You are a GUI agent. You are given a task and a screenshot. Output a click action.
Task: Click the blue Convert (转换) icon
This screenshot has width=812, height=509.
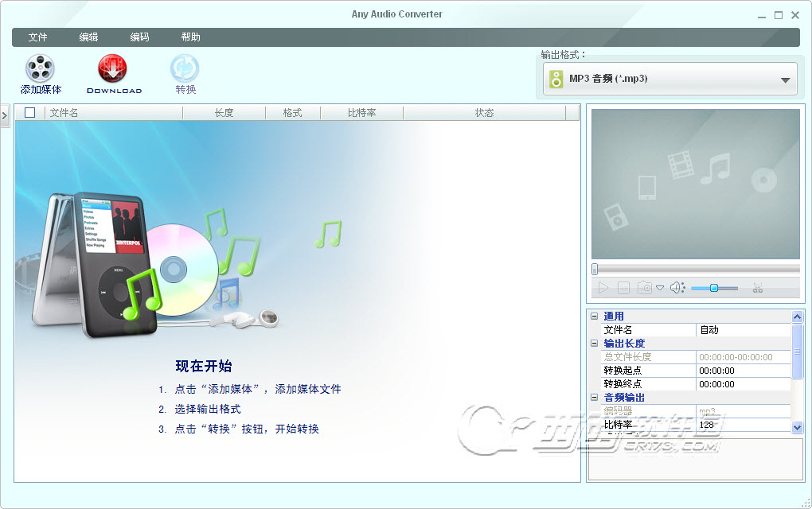click(x=185, y=68)
